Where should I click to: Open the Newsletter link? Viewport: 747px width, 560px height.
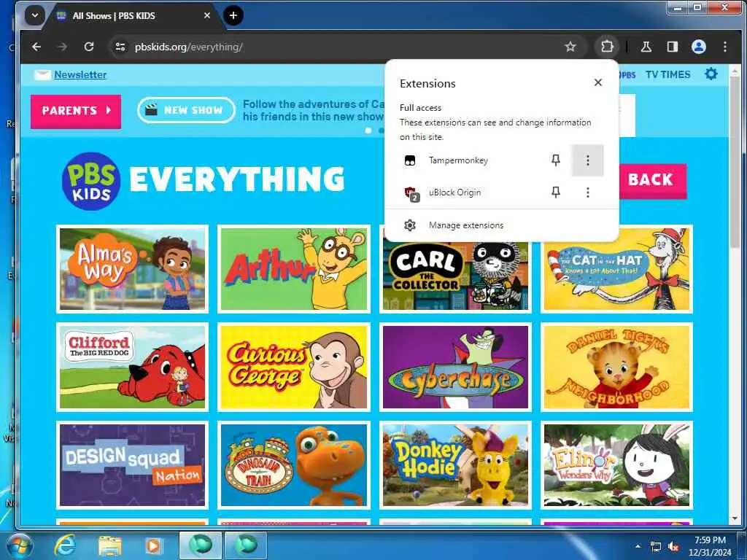point(80,74)
